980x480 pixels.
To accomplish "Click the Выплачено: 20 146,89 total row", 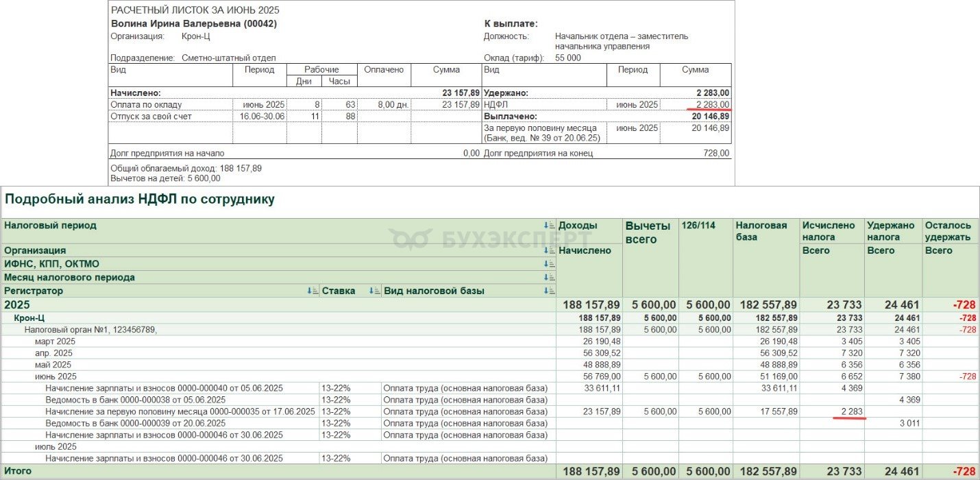I will (607, 117).
